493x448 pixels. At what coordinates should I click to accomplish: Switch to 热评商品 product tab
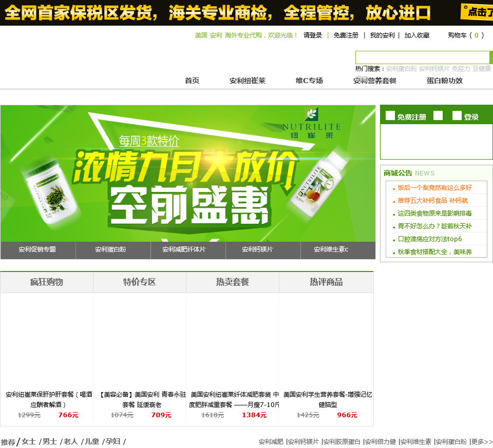click(x=326, y=282)
